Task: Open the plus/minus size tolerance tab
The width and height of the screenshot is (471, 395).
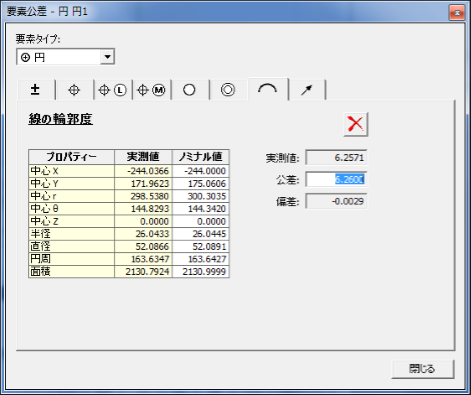Action: pos(36,90)
